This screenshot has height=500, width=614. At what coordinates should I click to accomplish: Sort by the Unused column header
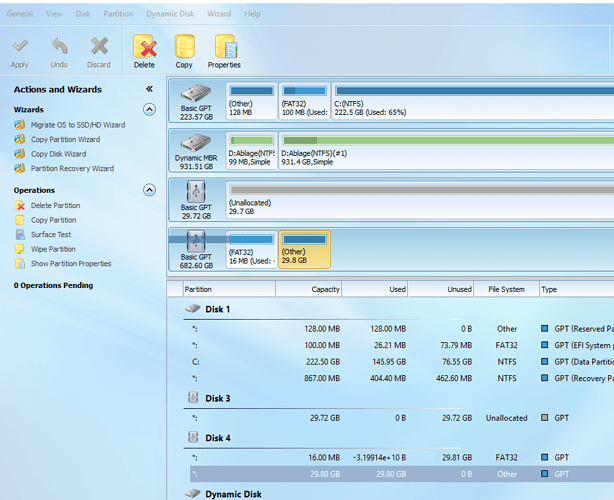pos(441,289)
